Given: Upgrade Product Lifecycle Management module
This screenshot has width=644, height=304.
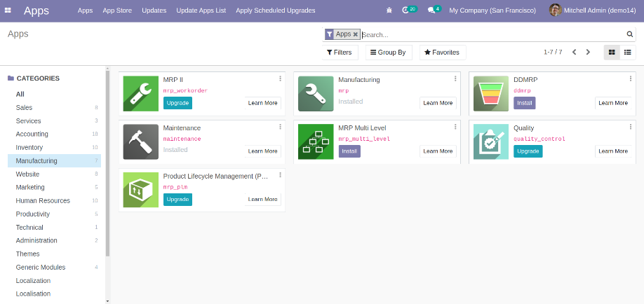Looking at the screenshot, I should coord(177,200).
